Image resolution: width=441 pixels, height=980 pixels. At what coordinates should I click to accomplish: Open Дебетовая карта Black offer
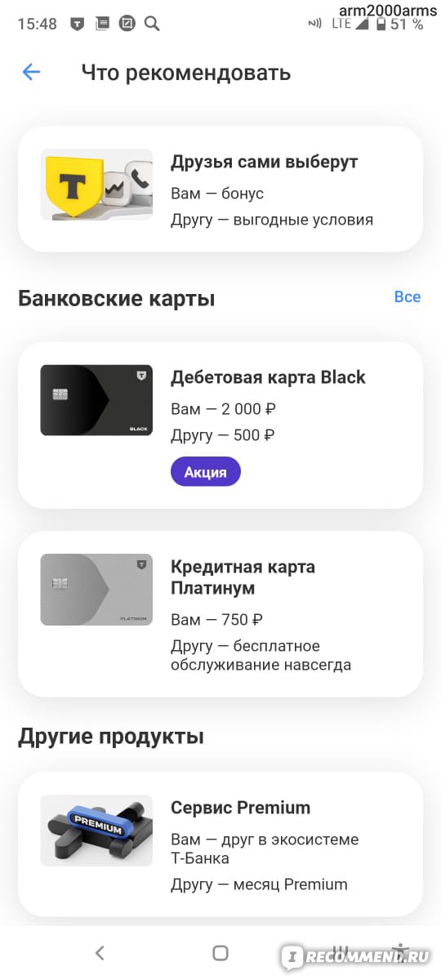pos(220,425)
